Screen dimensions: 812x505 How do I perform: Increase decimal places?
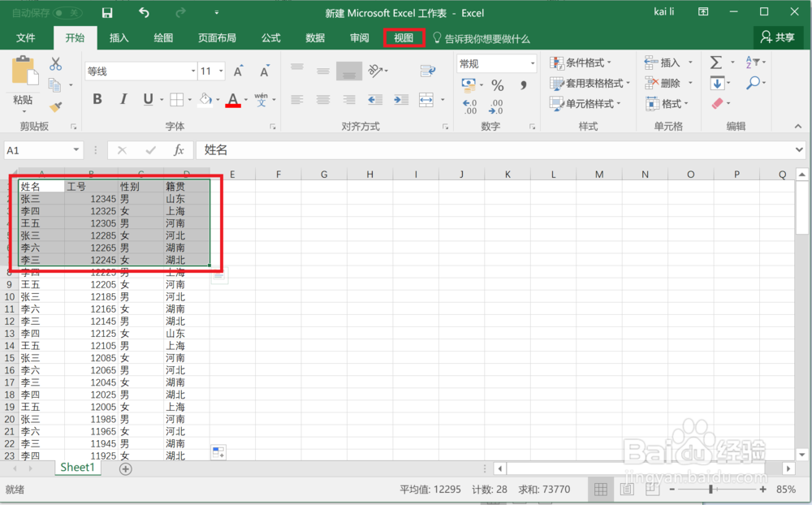[469, 106]
